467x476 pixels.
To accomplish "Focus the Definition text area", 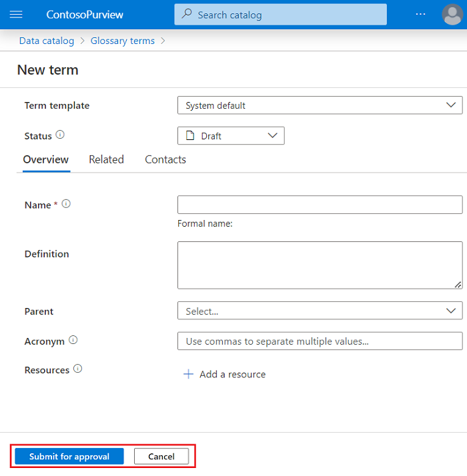I will click(320, 265).
